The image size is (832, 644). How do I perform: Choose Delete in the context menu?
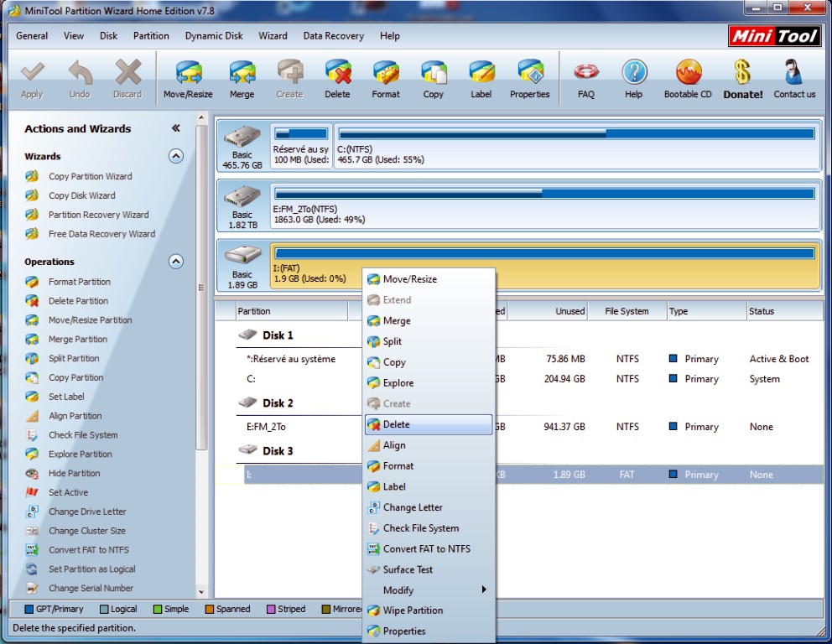[429, 424]
